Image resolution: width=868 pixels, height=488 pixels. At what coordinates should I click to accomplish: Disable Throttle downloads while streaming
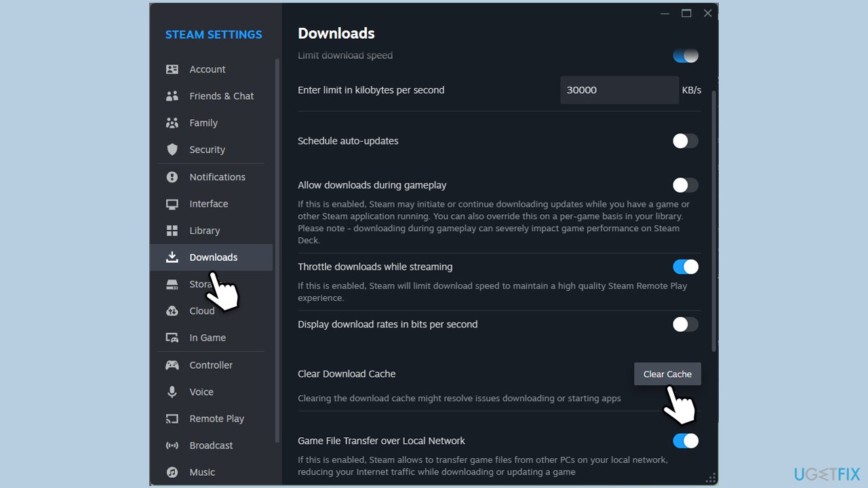tap(685, 267)
